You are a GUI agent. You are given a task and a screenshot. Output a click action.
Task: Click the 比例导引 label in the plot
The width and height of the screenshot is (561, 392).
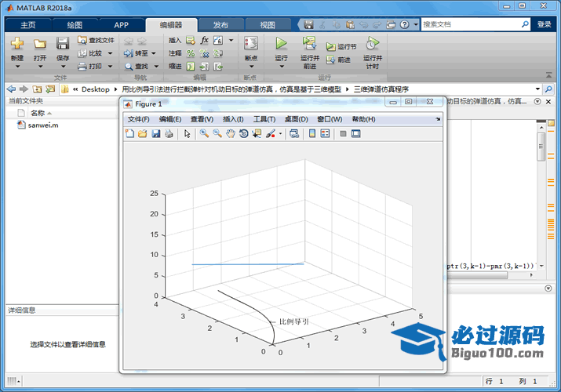[294, 321]
